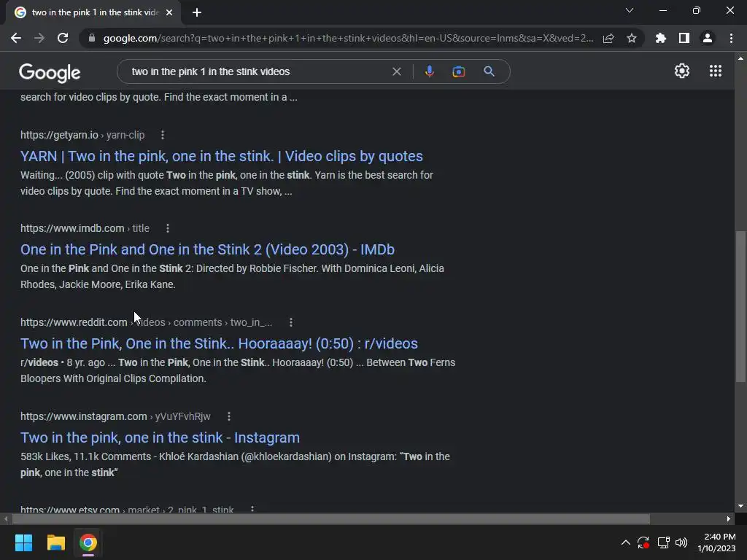This screenshot has height=560, width=747.
Task: Open the volume speaker tray icon
Action: [x=681, y=542]
